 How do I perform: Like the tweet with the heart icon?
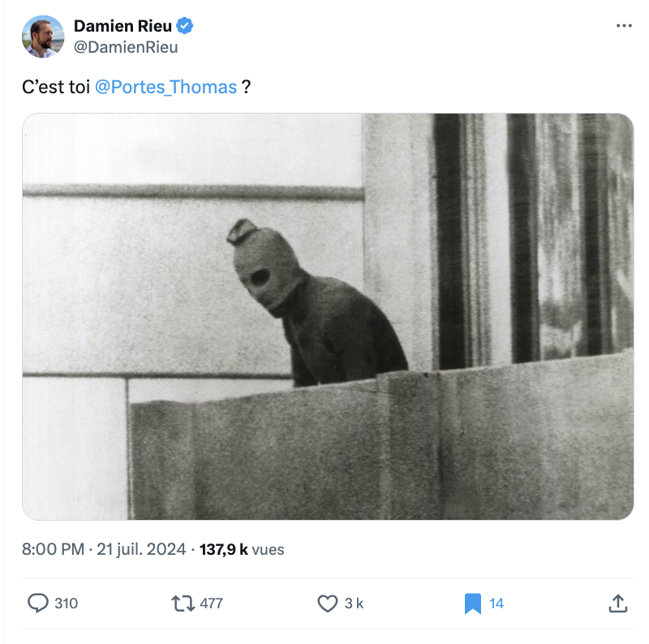[327, 603]
